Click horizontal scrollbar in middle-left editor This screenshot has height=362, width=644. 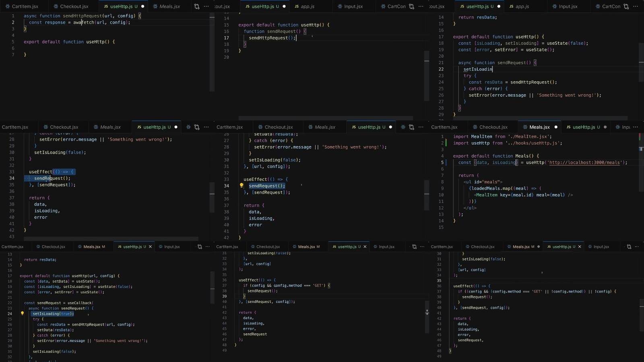pyautogui.click(x=111, y=239)
